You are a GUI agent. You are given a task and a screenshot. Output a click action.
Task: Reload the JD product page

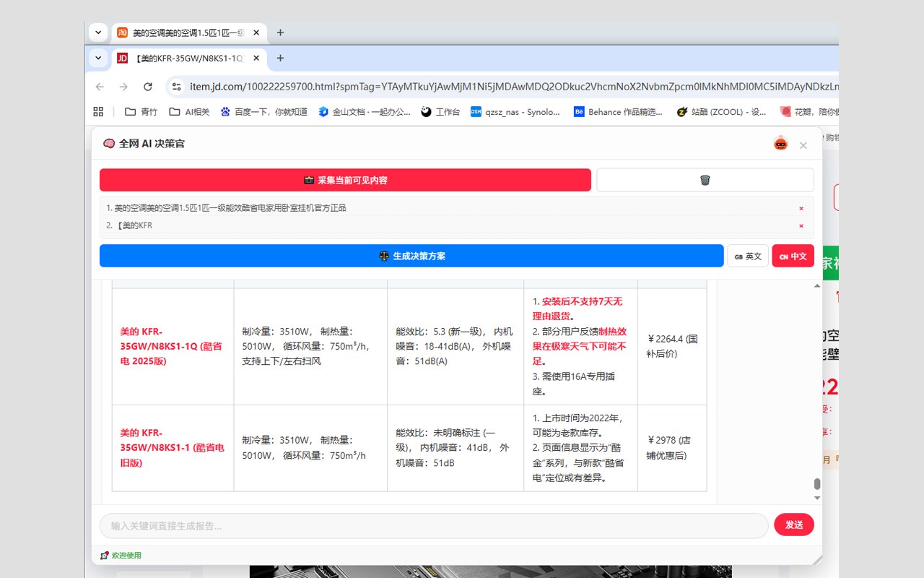[x=148, y=87]
